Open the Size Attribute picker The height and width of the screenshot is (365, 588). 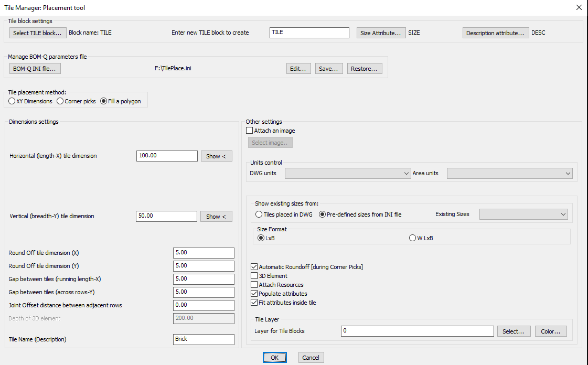[x=381, y=33]
